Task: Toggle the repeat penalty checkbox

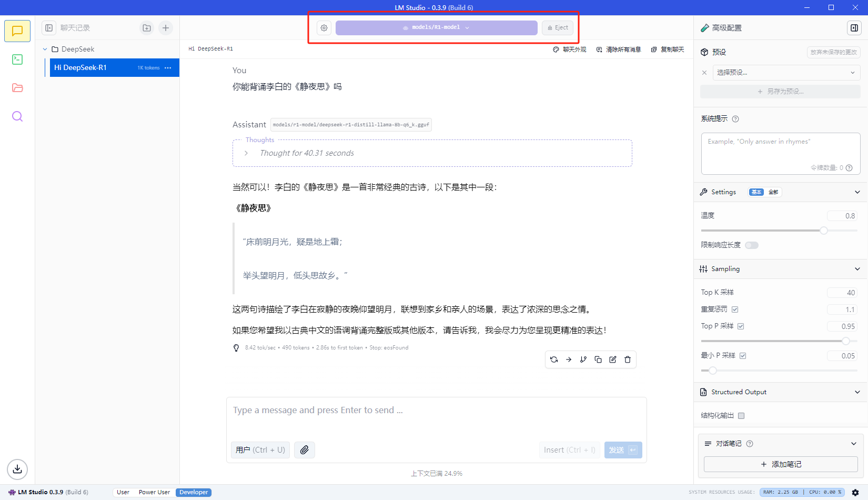Action: click(735, 309)
